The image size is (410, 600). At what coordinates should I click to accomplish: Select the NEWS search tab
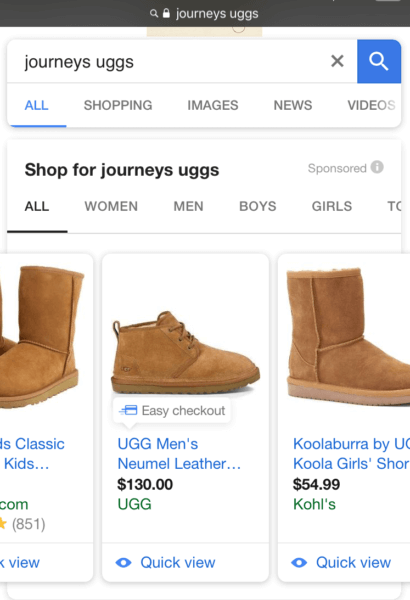pos(293,105)
